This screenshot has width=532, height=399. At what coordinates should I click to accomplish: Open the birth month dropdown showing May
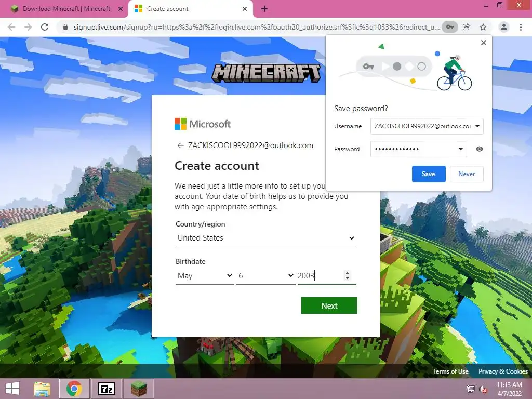click(x=205, y=275)
